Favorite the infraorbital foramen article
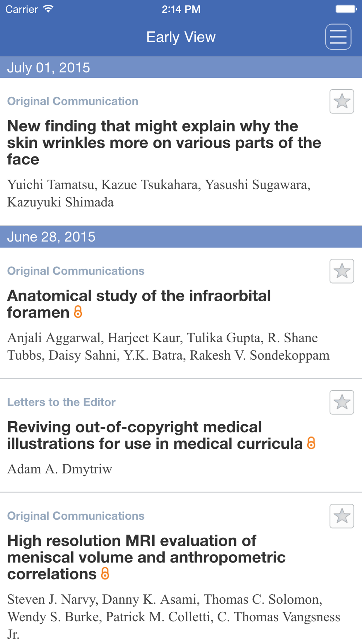This screenshot has height=644, width=362. pyautogui.click(x=342, y=271)
